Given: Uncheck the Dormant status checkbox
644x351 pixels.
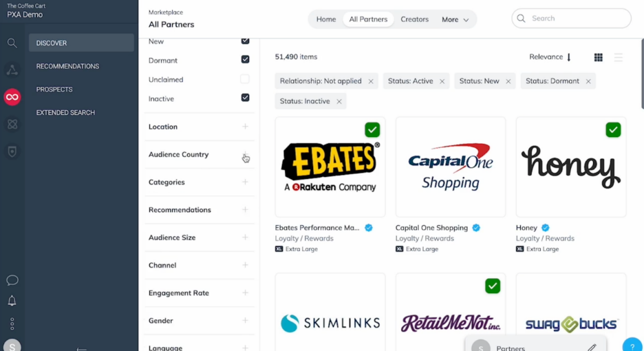Looking at the screenshot, I should click(245, 60).
